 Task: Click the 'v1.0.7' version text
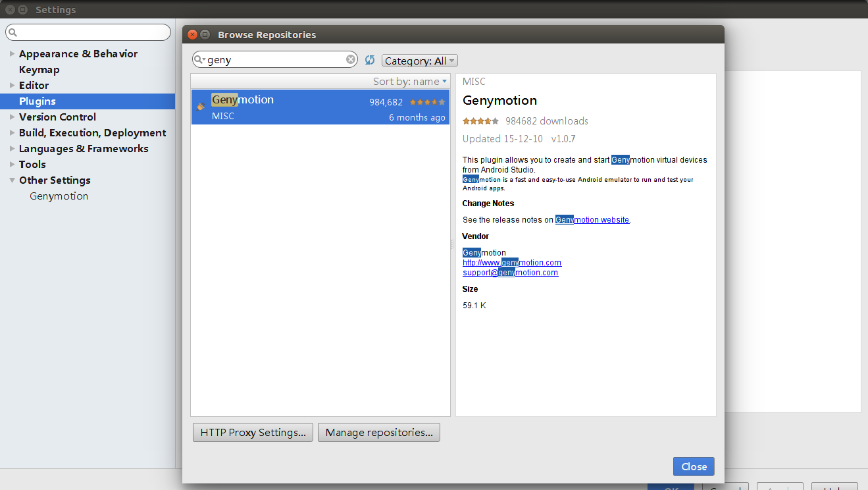pyautogui.click(x=563, y=139)
